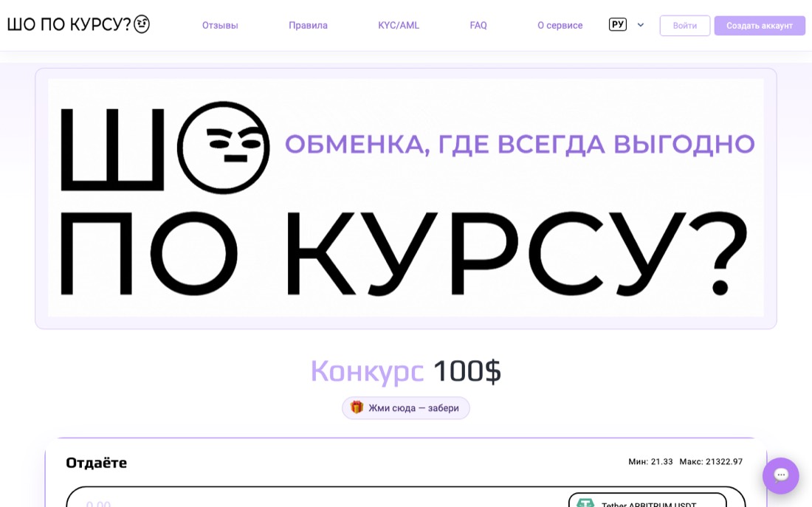Click the Войти button
Screen dimensions: 812x507
684,25
